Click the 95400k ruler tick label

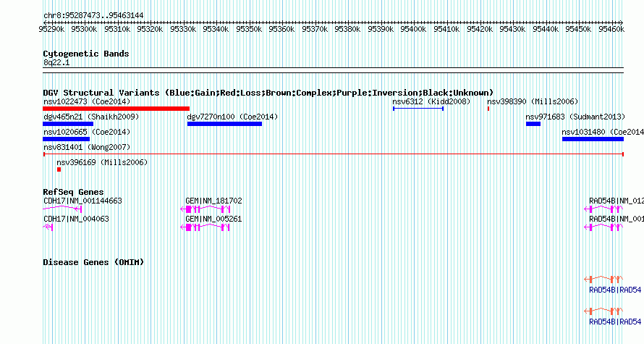pyautogui.click(x=414, y=29)
